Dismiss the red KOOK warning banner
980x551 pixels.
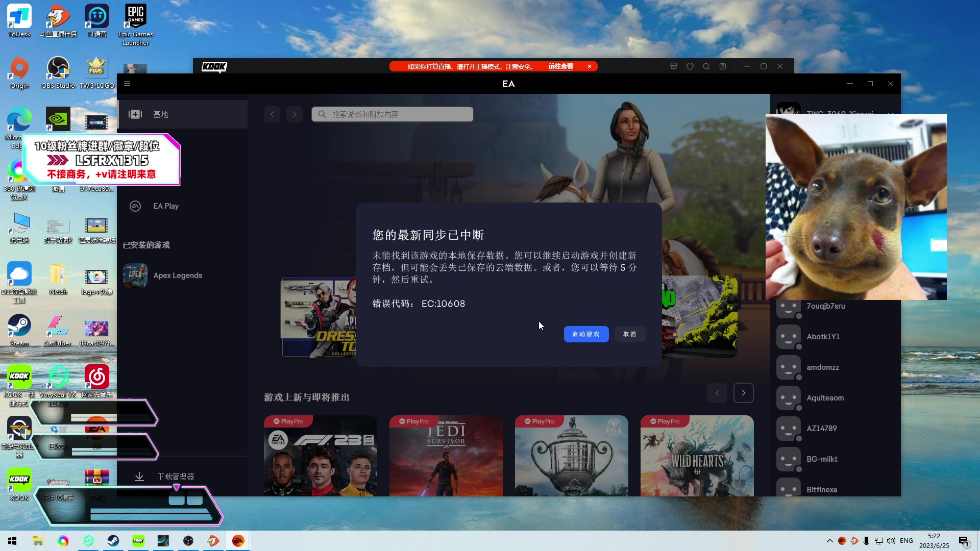point(590,66)
